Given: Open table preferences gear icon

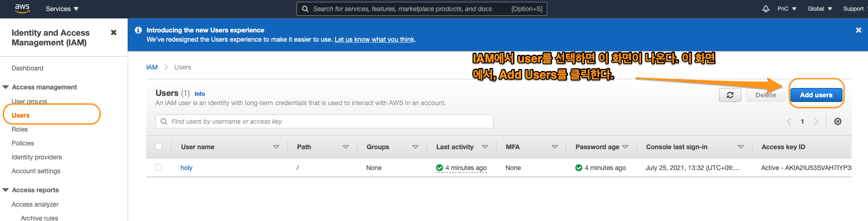Looking at the screenshot, I should coord(837,121).
